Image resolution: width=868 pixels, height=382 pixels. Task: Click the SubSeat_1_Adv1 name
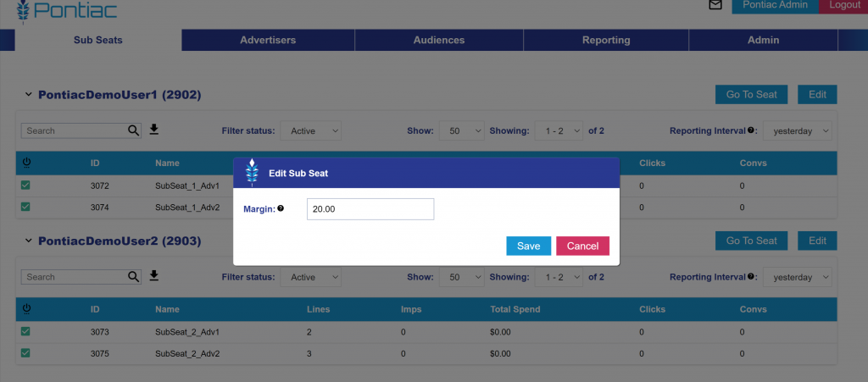[187, 185]
